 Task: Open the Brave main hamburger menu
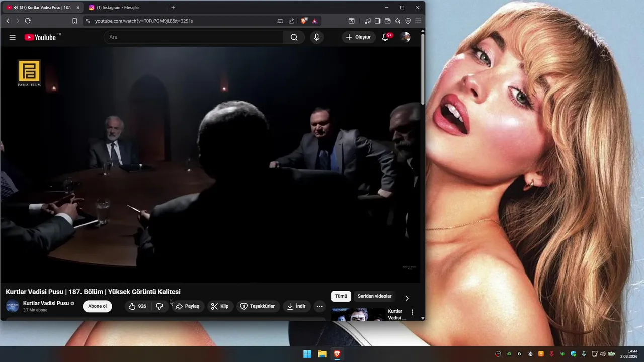[418, 21]
